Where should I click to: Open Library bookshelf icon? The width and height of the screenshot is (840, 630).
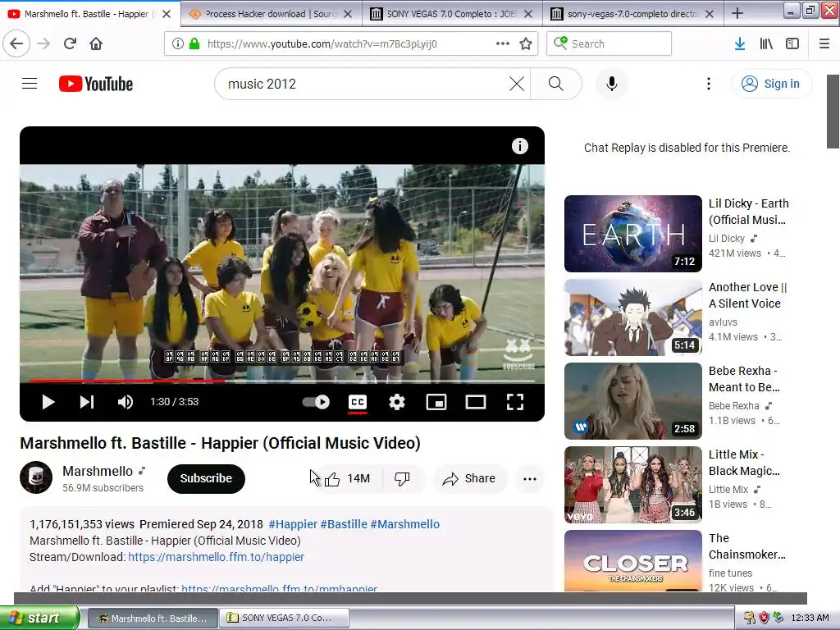click(766, 43)
